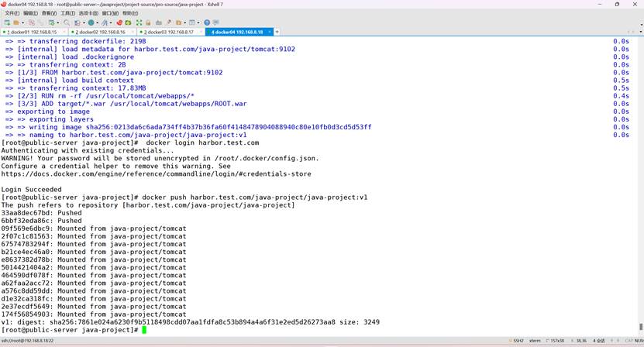This screenshot has width=644, height=347.
Task: Close the docker01 tab
Action: [64, 32]
